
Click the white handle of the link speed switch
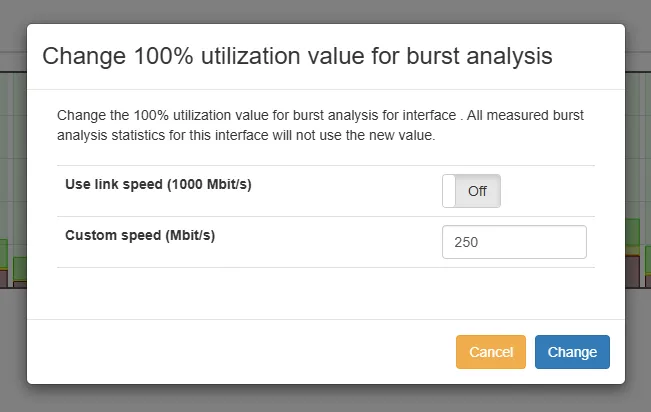[x=450, y=191]
